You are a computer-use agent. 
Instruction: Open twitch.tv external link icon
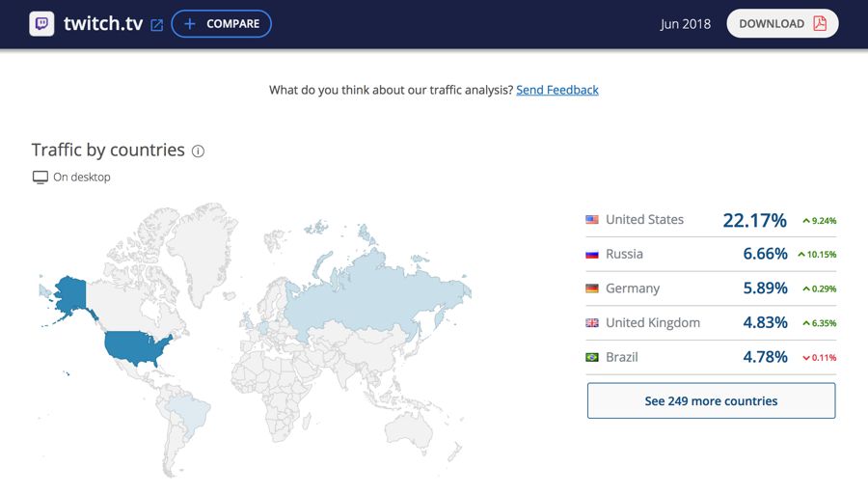pos(156,25)
